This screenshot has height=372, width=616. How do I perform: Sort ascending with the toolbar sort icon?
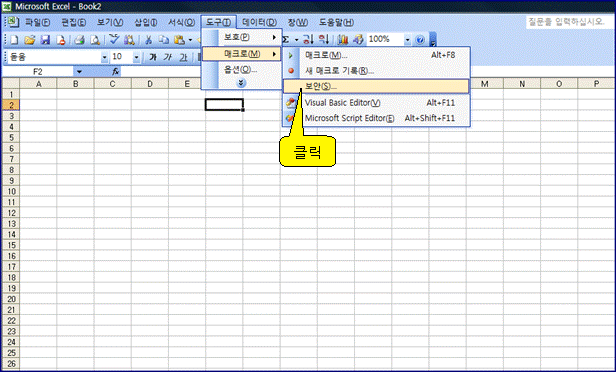coord(308,39)
